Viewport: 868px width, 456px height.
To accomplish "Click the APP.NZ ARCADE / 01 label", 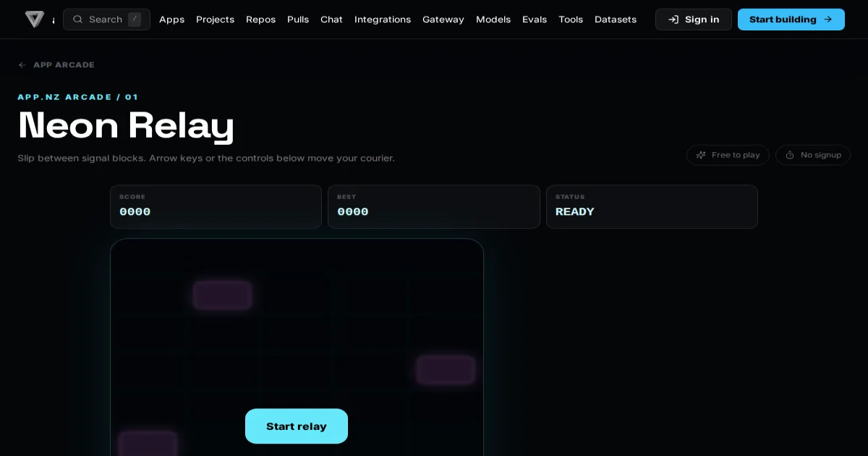I will pyautogui.click(x=78, y=97).
